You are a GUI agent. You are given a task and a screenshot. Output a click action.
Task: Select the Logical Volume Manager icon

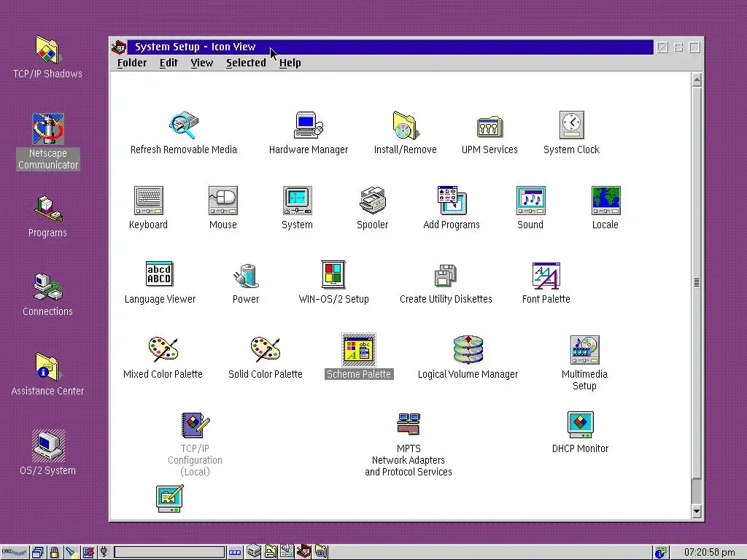tap(468, 350)
